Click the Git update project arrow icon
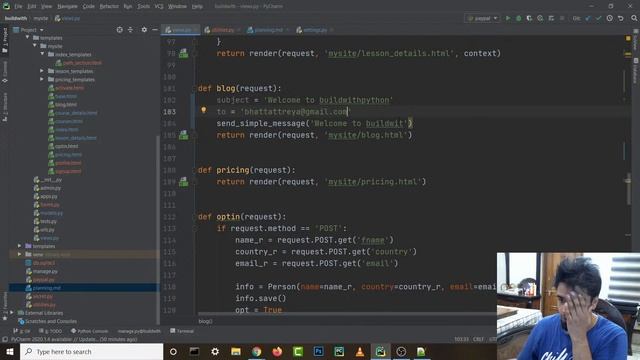This screenshot has width=640, height=360. click(588, 18)
